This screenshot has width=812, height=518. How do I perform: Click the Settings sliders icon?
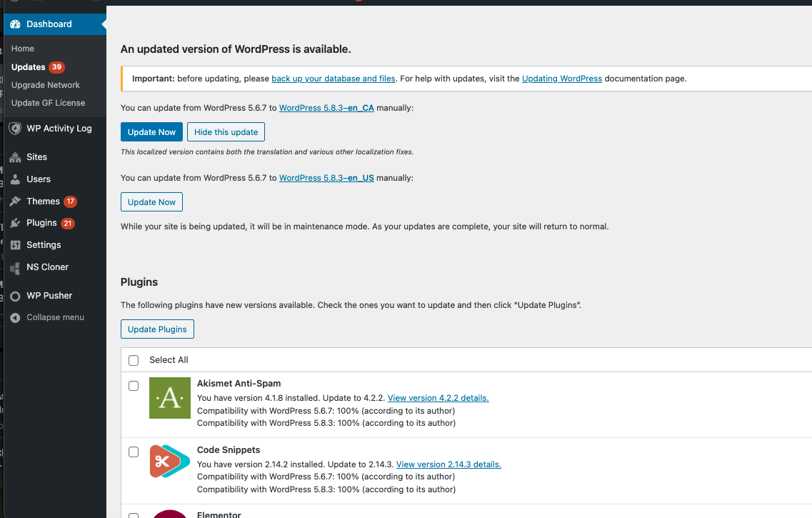click(x=16, y=245)
